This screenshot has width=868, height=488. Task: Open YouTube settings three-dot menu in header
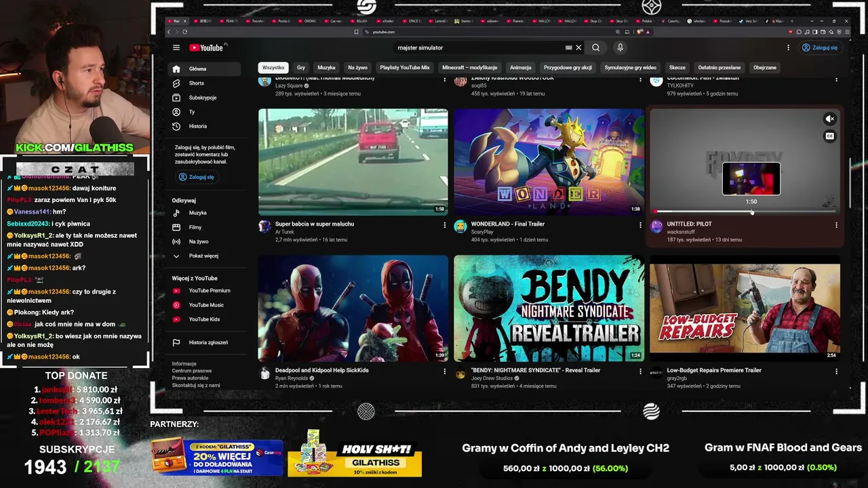788,47
